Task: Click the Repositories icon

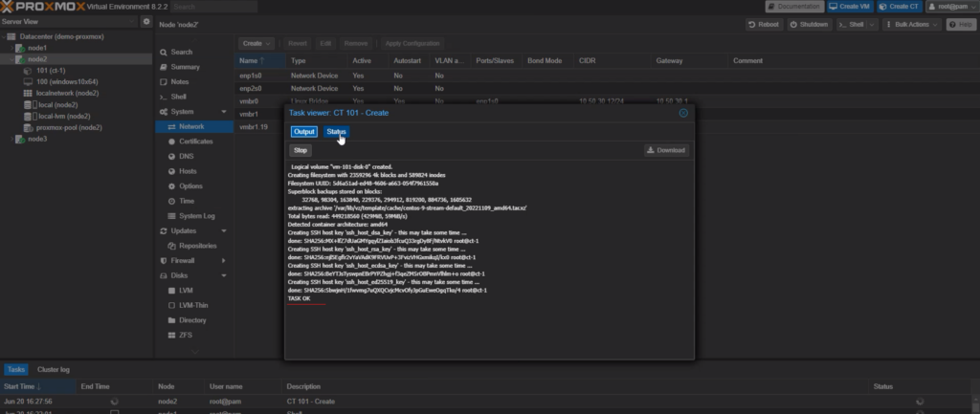Action: point(172,246)
